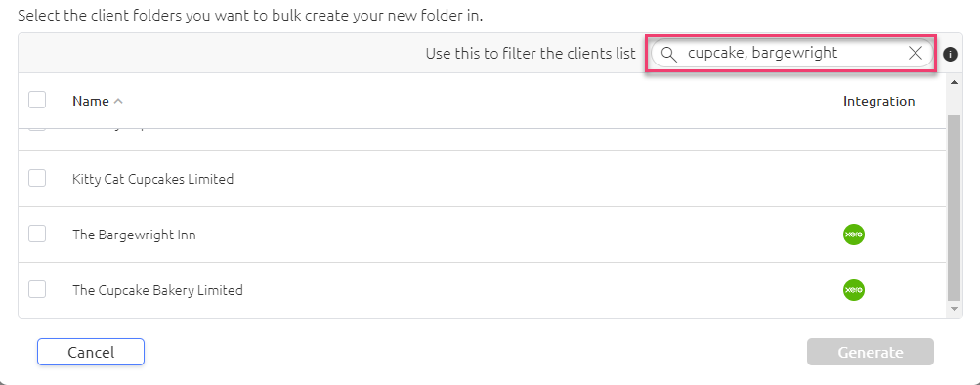Toggle the Name sort arrow icon
Image resolution: width=980 pixels, height=385 pixels.
pos(118,102)
